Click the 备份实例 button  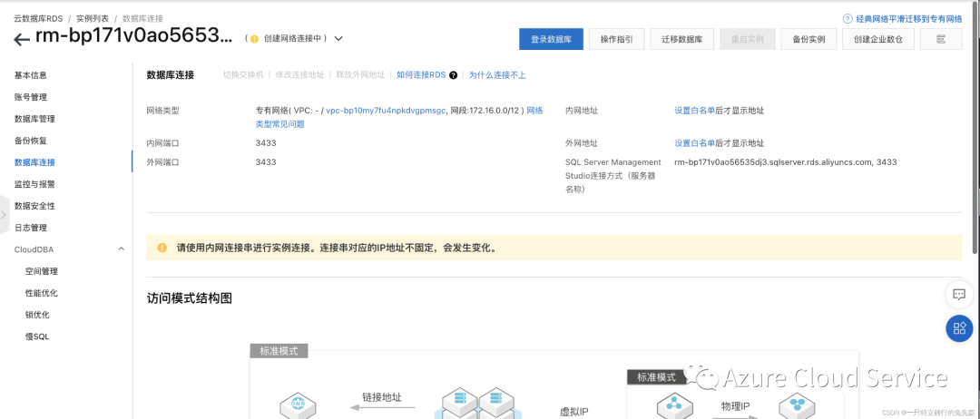[808, 39]
